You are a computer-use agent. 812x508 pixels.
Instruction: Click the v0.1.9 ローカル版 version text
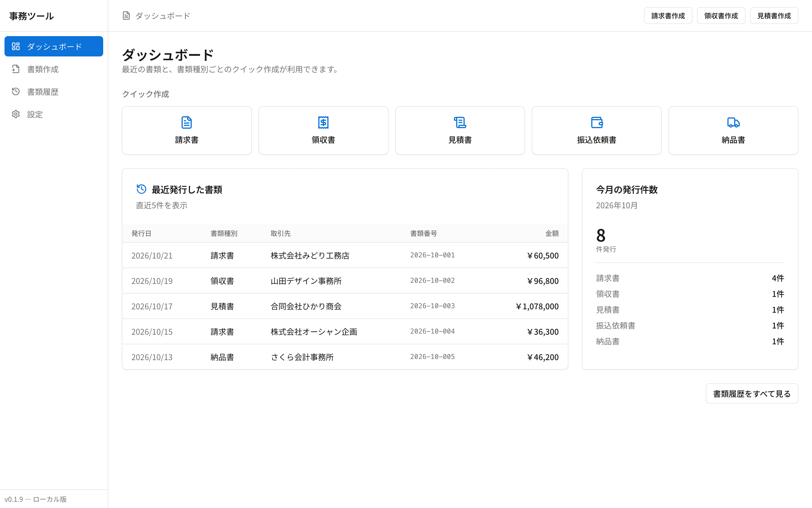click(x=36, y=499)
